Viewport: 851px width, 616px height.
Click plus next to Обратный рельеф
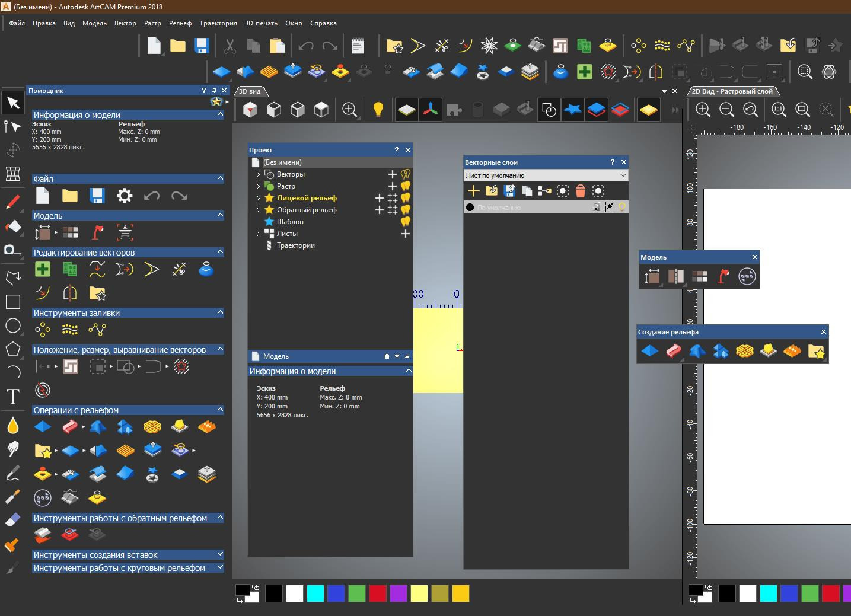(380, 210)
